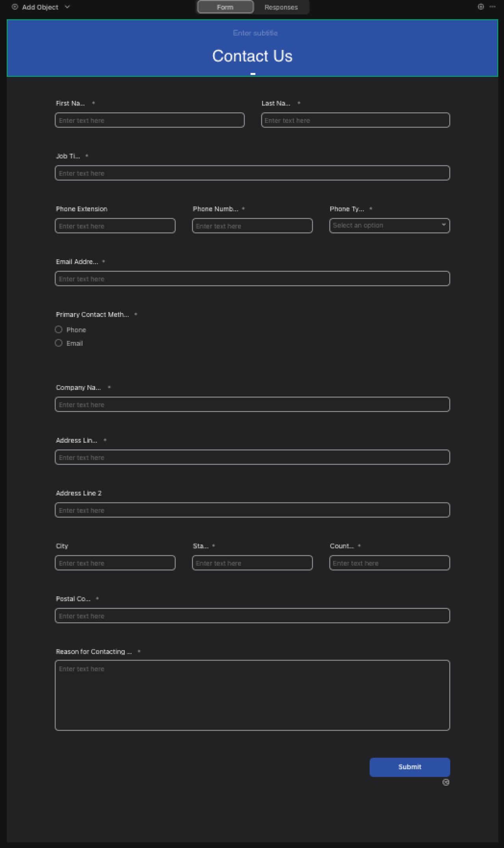Expand the Add Object dropdown chevron
Viewport: 504px width, 848px height.
point(67,7)
